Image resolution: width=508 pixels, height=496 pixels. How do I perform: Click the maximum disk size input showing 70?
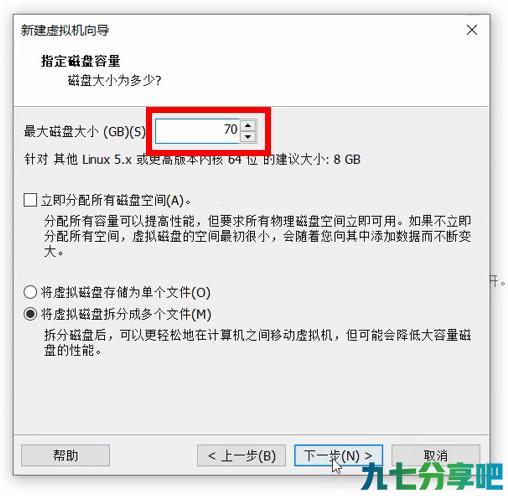(198, 131)
